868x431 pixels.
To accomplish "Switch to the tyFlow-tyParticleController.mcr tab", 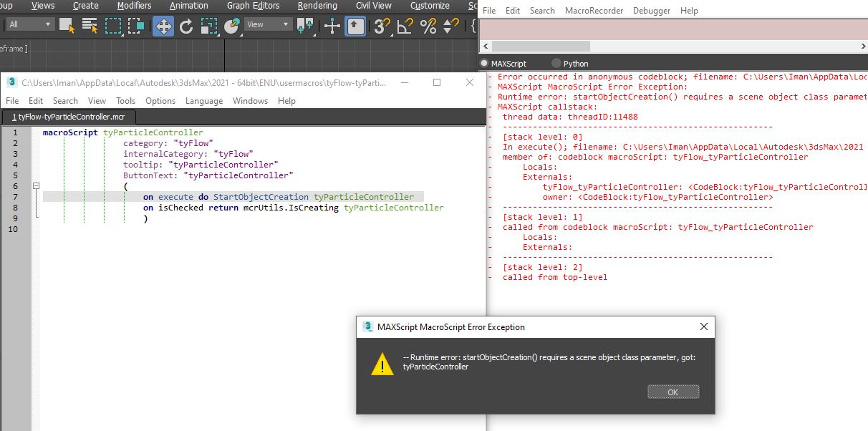I will pyautogui.click(x=68, y=117).
